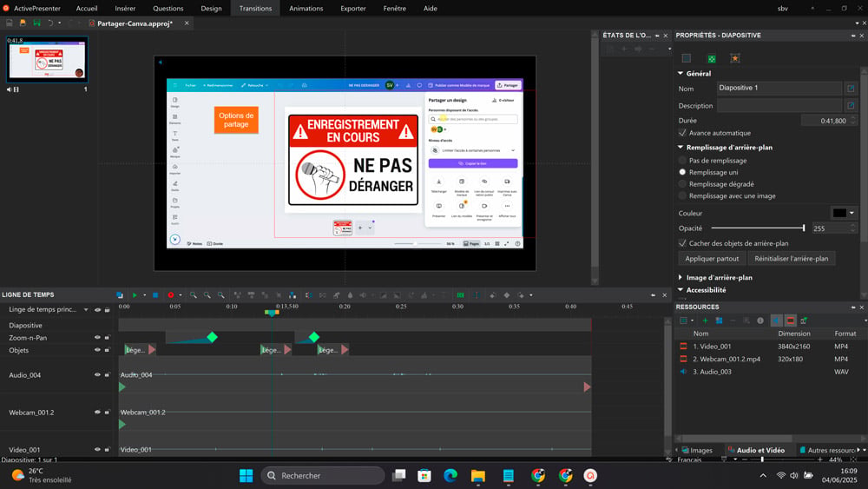Open the Exporter menu tab
This screenshot has height=489, width=868.
(353, 9)
